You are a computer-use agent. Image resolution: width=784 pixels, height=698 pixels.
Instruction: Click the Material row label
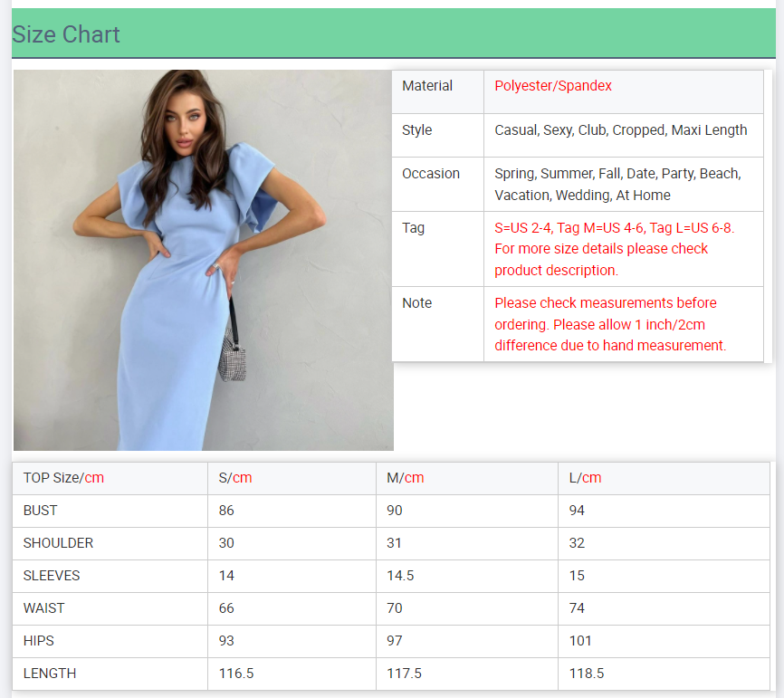(427, 86)
